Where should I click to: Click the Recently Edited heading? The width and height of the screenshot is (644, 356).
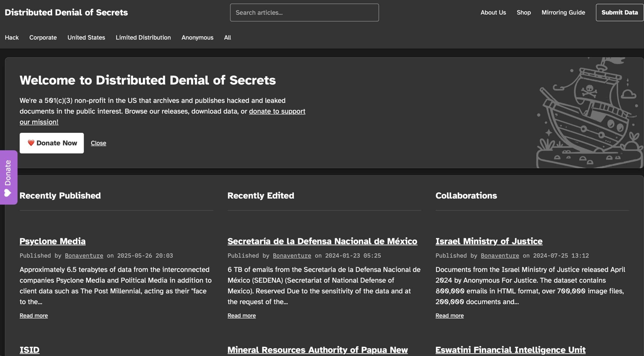[x=261, y=195]
